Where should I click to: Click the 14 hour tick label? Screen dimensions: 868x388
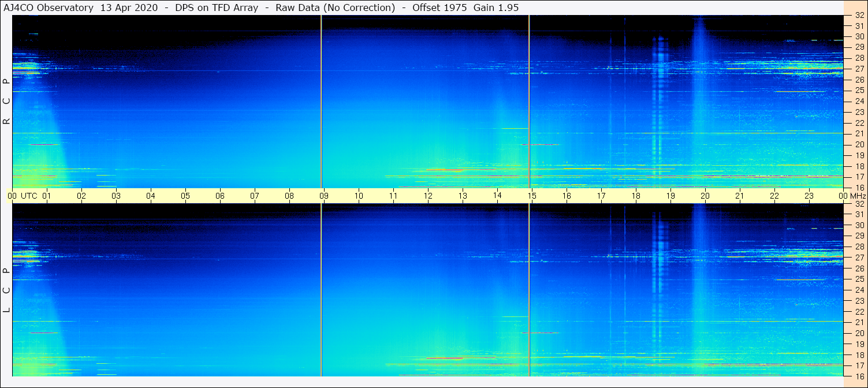click(x=497, y=196)
